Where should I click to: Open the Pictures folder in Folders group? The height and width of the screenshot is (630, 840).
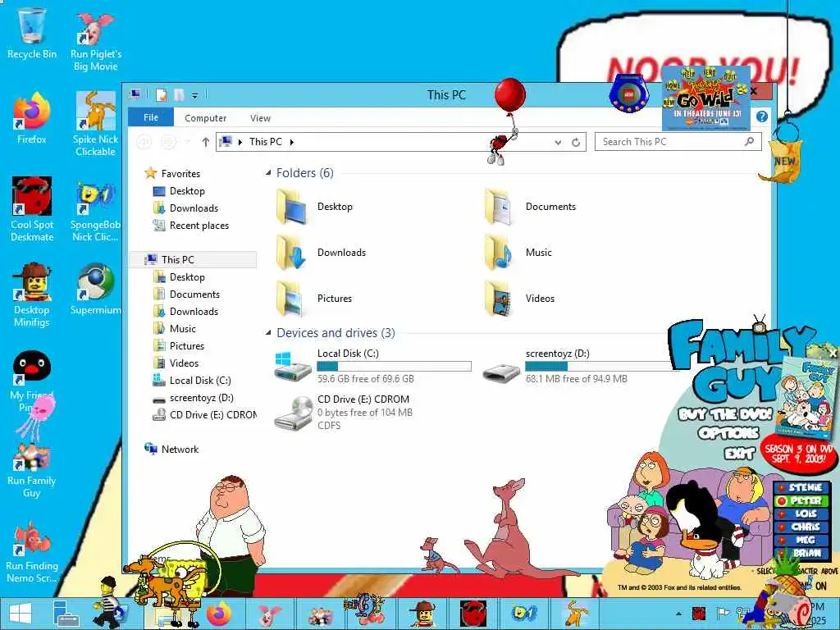pyautogui.click(x=314, y=299)
